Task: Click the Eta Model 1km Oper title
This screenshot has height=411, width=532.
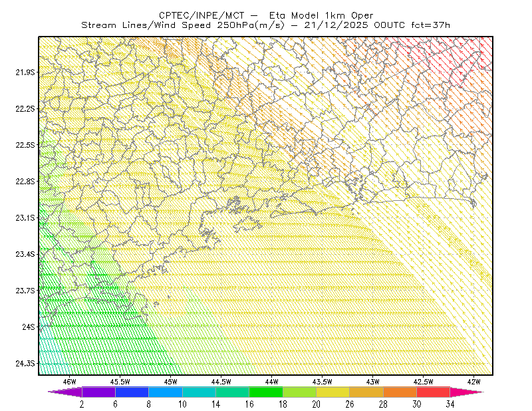Action: point(321,15)
